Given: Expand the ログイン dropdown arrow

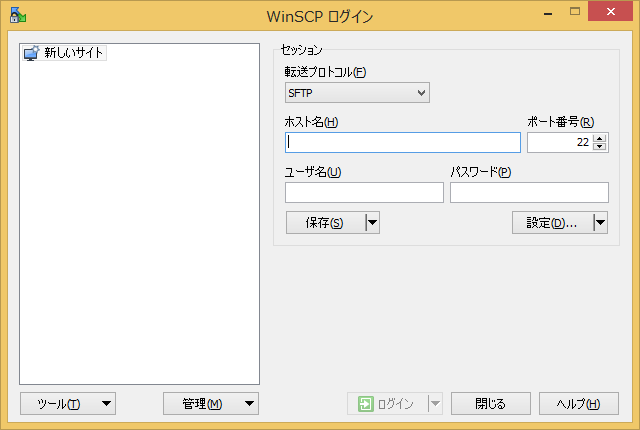Looking at the screenshot, I should (435, 404).
